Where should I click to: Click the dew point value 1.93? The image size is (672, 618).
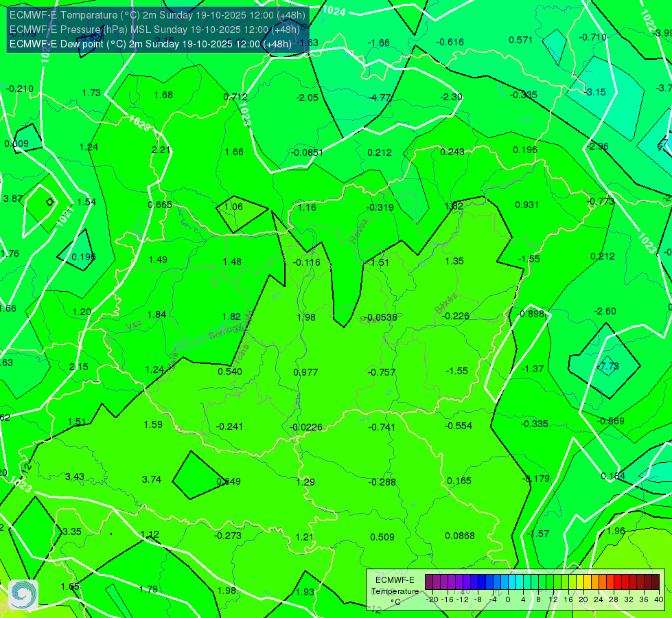305,592
